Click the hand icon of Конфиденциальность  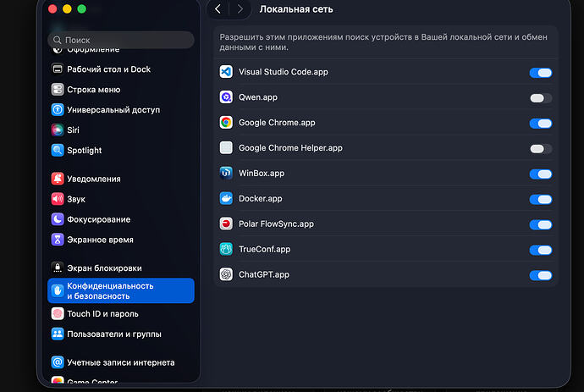coord(58,290)
